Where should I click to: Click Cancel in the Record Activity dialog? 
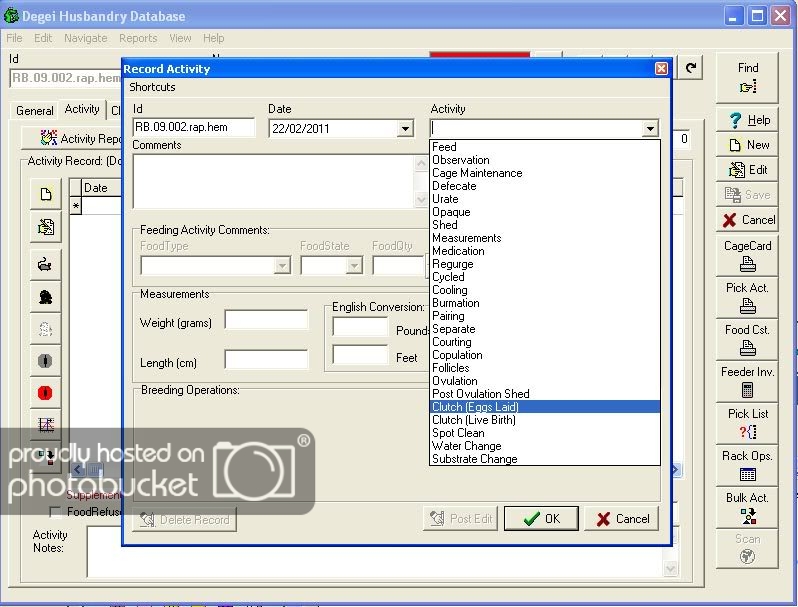pos(622,519)
